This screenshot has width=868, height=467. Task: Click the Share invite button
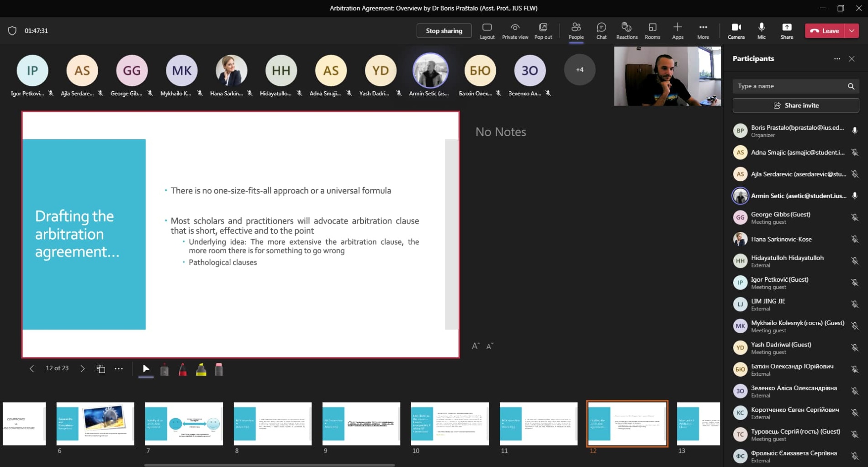coord(795,105)
